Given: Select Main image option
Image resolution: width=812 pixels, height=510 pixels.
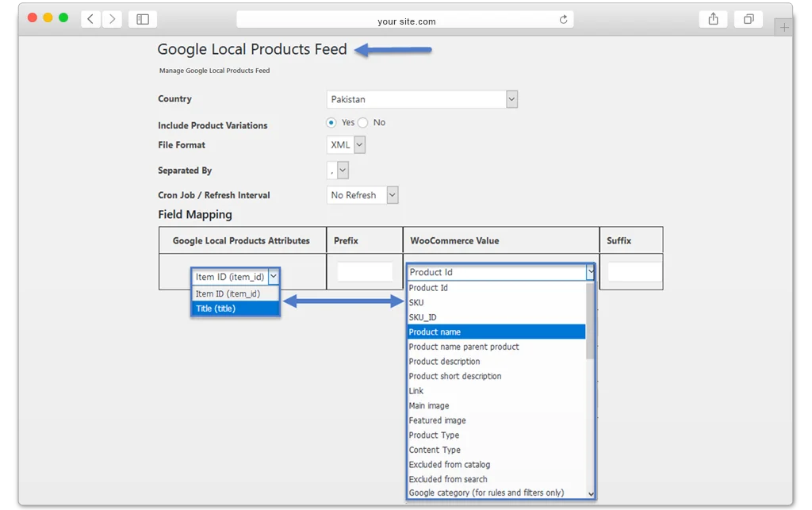Looking at the screenshot, I should [496, 406].
